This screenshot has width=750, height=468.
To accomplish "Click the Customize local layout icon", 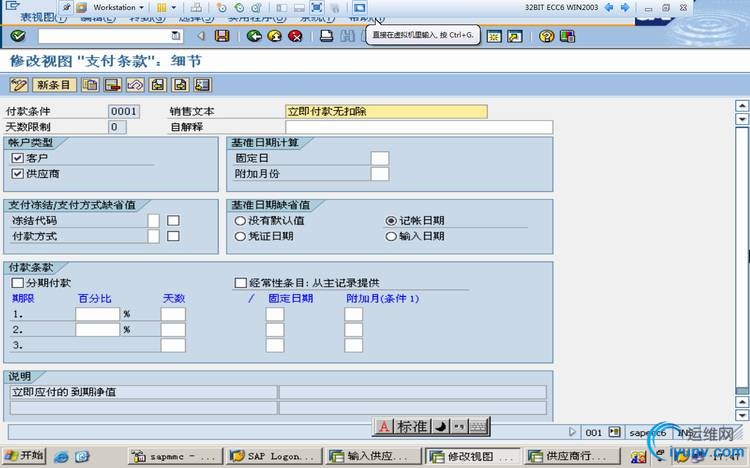I will pos(567,36).
